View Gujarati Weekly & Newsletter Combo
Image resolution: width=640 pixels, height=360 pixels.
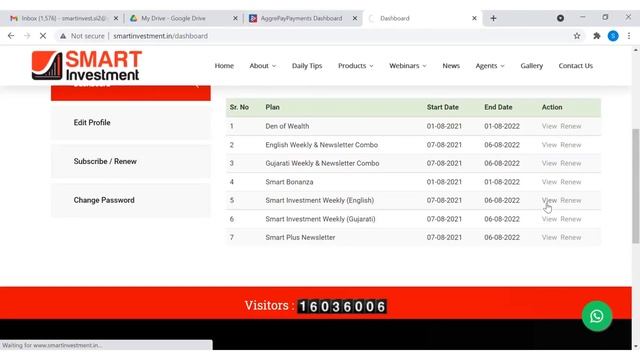549,163
